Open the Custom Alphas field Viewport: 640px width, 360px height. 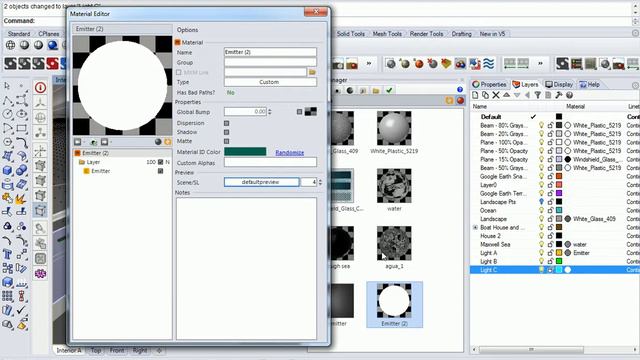(x=270, y=162)
